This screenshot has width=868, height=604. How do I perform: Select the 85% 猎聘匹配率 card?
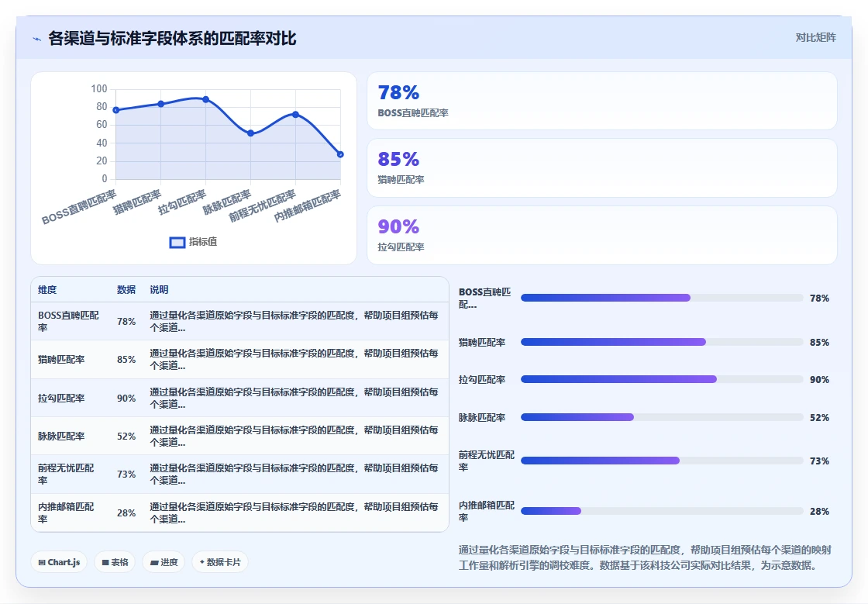601,167
